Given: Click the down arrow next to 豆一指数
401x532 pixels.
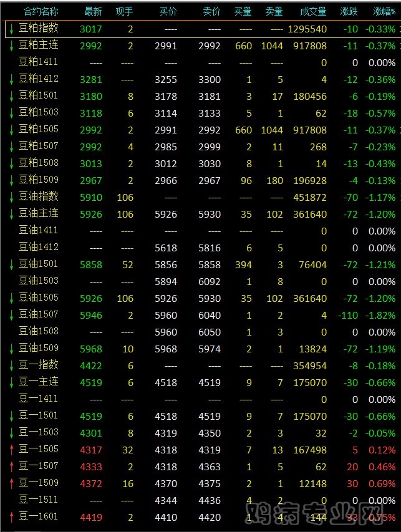Looking at the screenshot, I should point(11,365).
